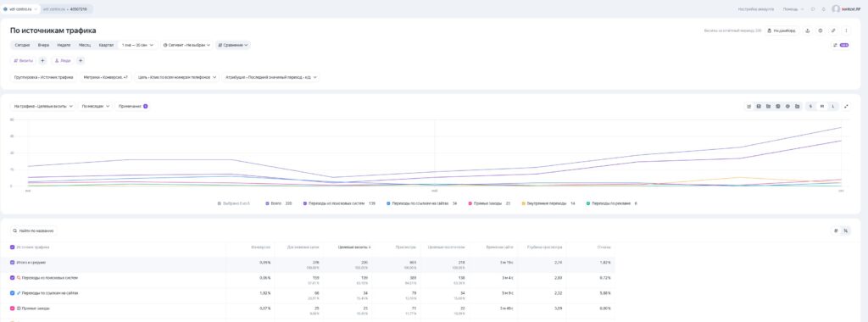This screenshot has width=868, height=322.
Task: Select the 'Сегодня' period tab
Action: pos(22,46)
